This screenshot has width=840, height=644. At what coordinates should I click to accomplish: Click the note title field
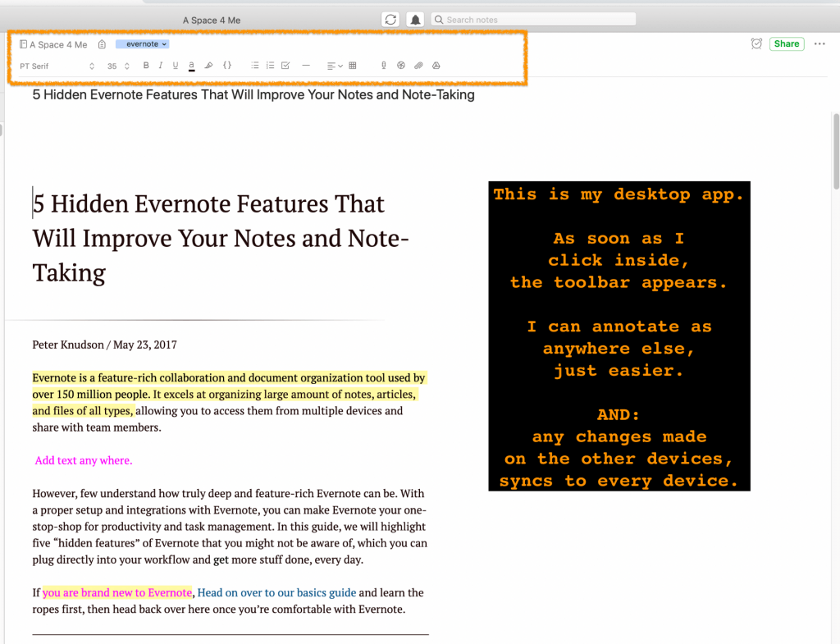[x=253, y=95]
